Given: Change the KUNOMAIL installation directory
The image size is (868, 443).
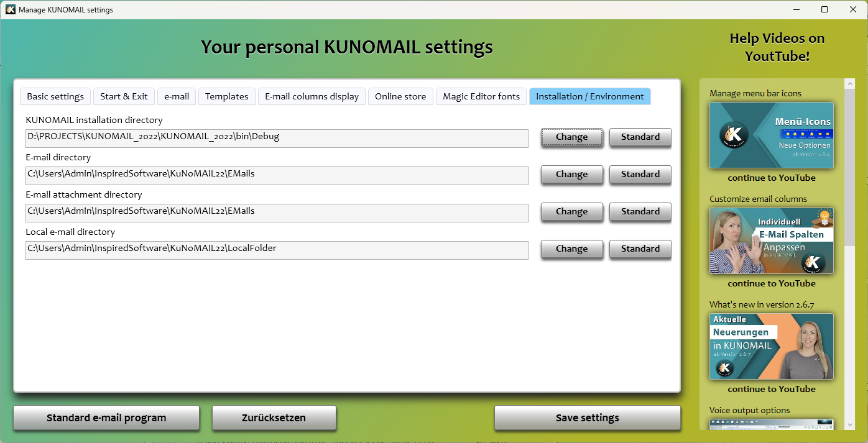Looking at the screenshot, I should (572, 137).
